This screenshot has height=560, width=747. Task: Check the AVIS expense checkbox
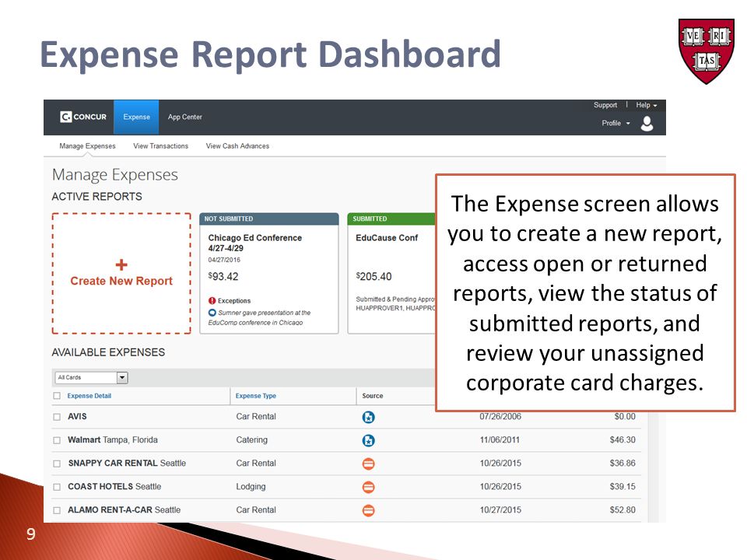[57, 417]
